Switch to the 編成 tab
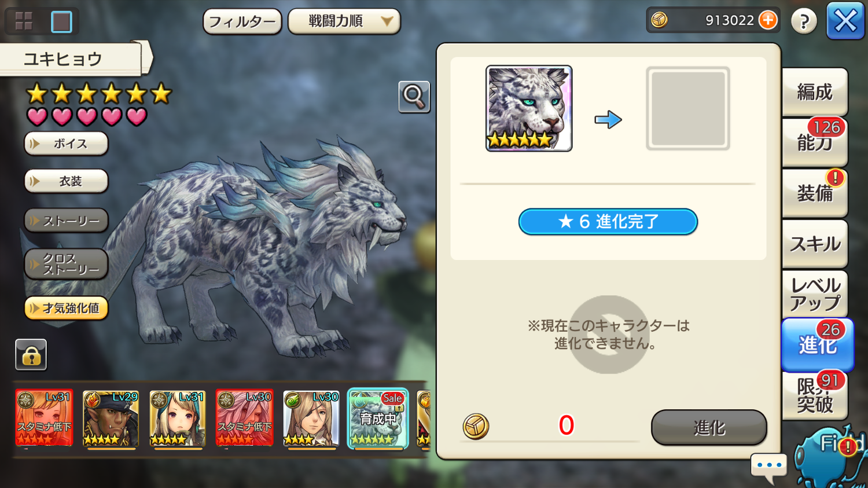The image size is (868, 488). pyautogui.click(x=815, y=92)
